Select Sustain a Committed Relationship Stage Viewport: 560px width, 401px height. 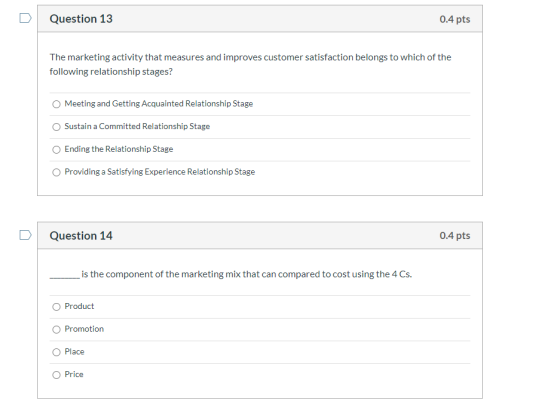coord(56,127)
